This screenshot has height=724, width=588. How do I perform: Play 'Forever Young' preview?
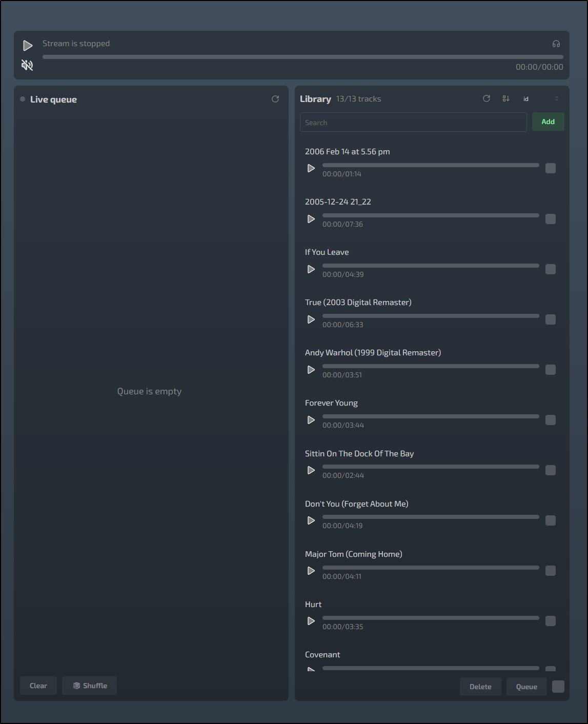pos(311,420)
